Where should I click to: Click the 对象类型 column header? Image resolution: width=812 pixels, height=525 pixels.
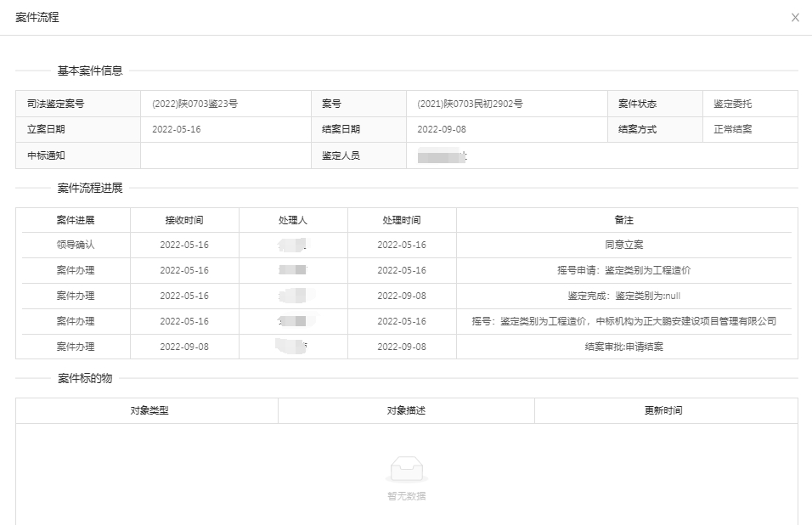click(x=149, y=410)
